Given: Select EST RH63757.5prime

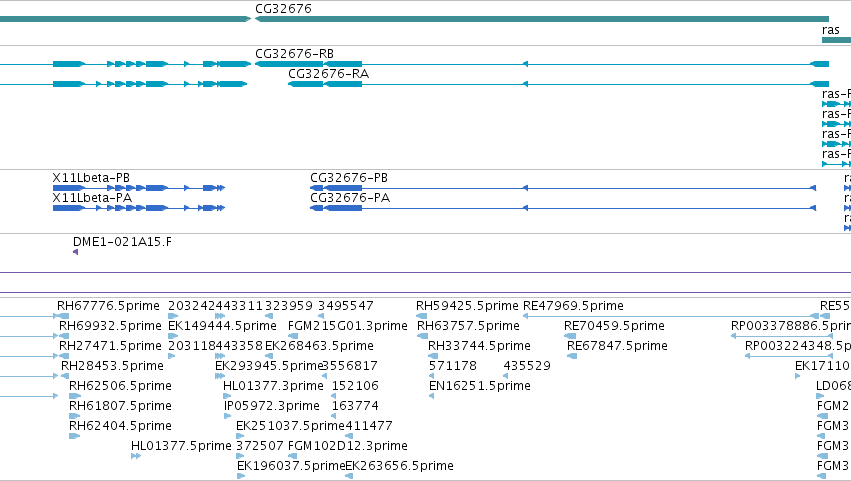Looking at the screenshot, I should pyautogui.click(x=468, y=326).
